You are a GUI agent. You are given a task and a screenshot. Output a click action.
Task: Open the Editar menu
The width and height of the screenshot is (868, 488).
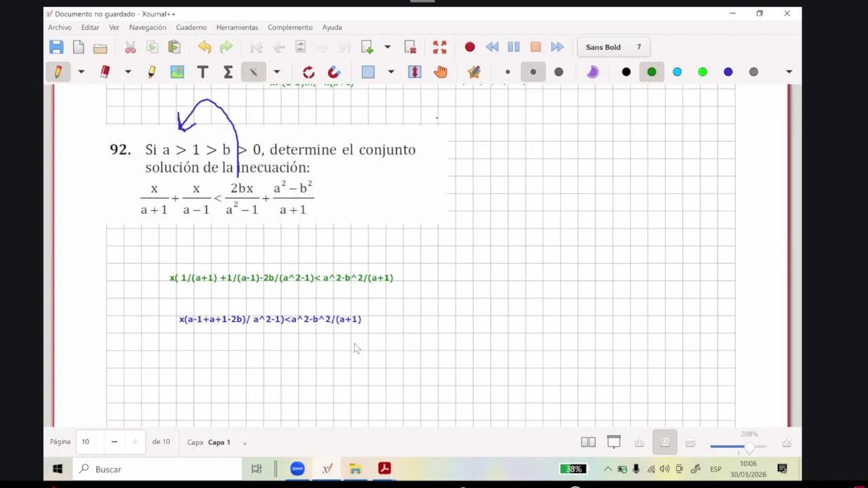click(x=90, y=28)
